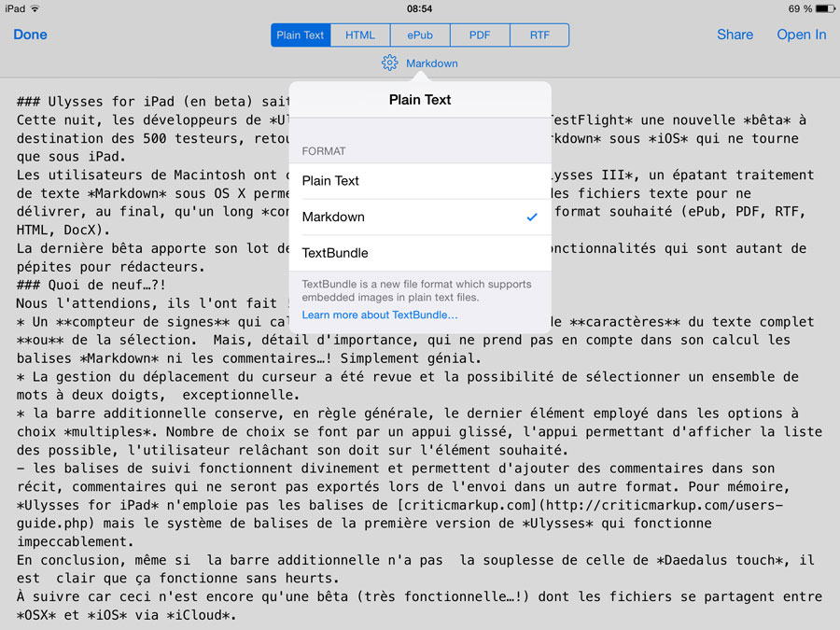Choose Markdown in the Format list

coord(420,217)
